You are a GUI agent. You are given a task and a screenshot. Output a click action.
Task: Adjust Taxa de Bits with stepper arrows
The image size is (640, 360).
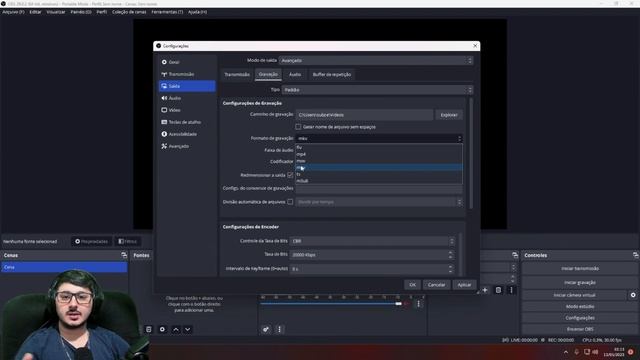coord(451,255)
